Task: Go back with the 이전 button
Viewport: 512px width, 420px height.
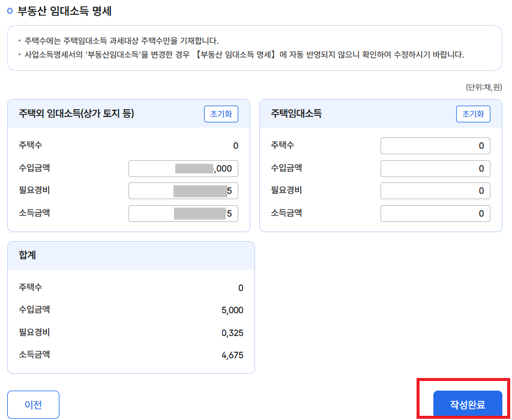Action: coord(33,404)
